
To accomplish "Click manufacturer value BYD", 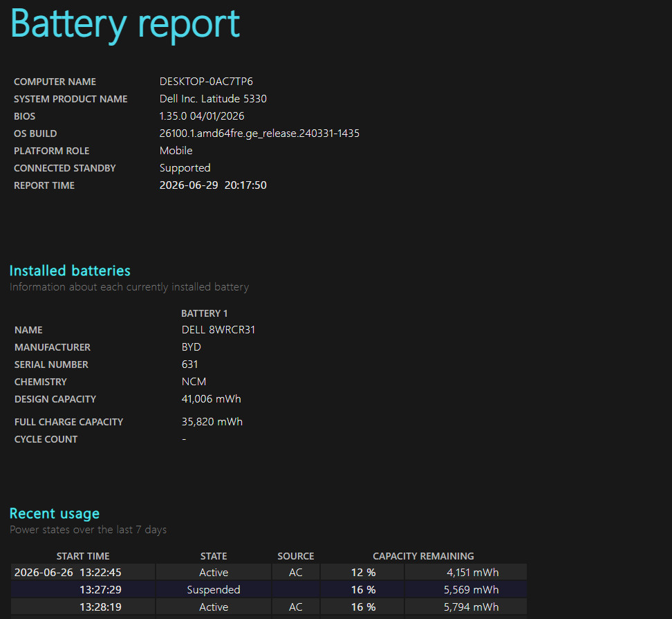I will 191,347.
